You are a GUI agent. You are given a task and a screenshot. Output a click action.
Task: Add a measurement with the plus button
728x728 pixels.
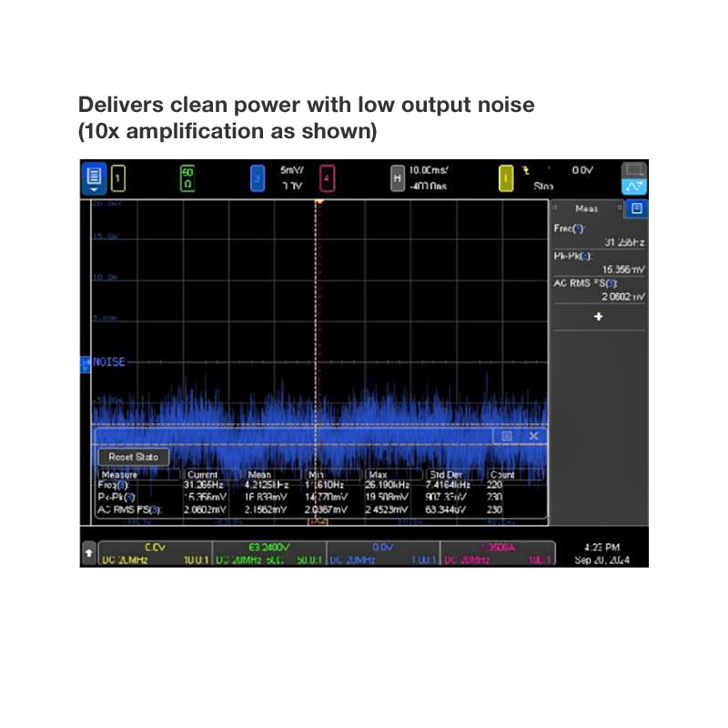[x=599, y=317]
